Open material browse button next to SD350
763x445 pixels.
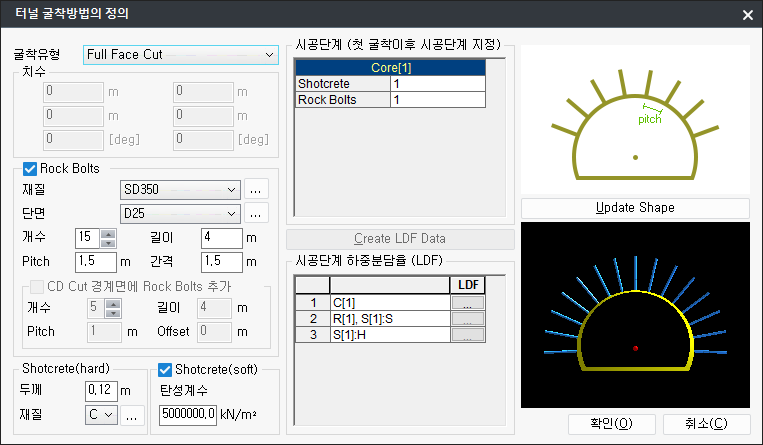[256, 188]
